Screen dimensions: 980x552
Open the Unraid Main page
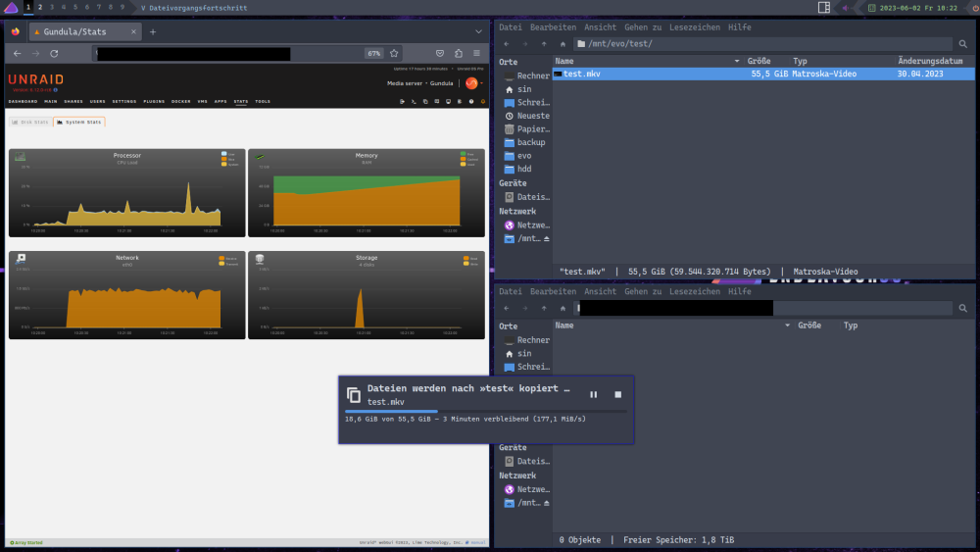click(x=51, y=101)
